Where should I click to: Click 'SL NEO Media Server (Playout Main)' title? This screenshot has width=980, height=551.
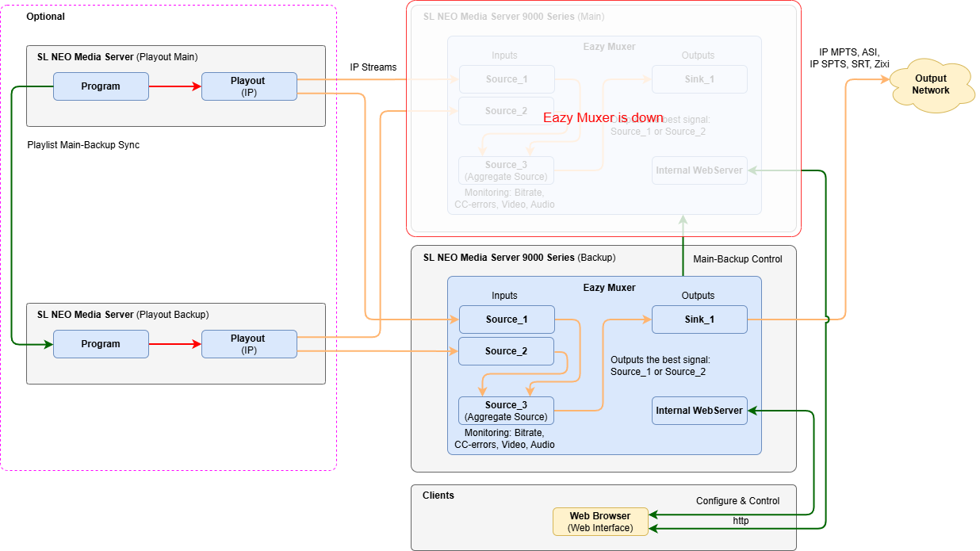tap(117, 57)
